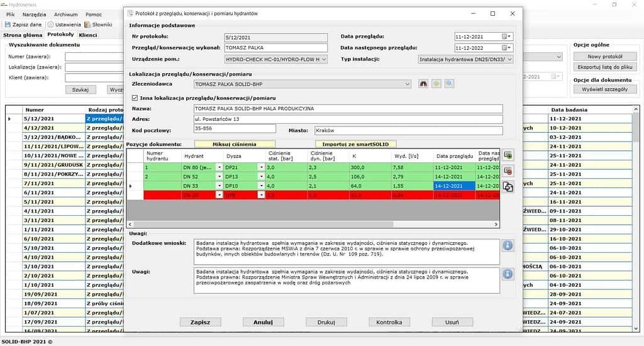Screen dimensions: 644x346
Task: Toggle Inna lokalizacja przeglądu checkbox
Action: (x=135, y=98)
